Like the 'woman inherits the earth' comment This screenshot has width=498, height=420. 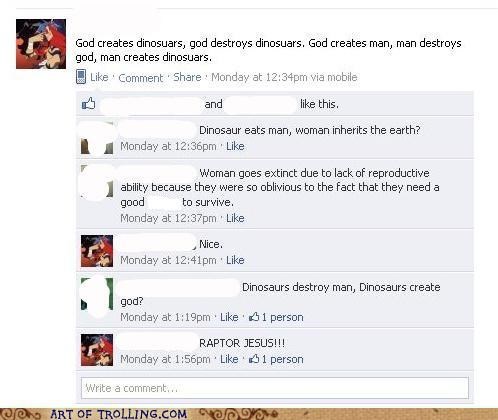pyautogui.click(x=235, y=146)
